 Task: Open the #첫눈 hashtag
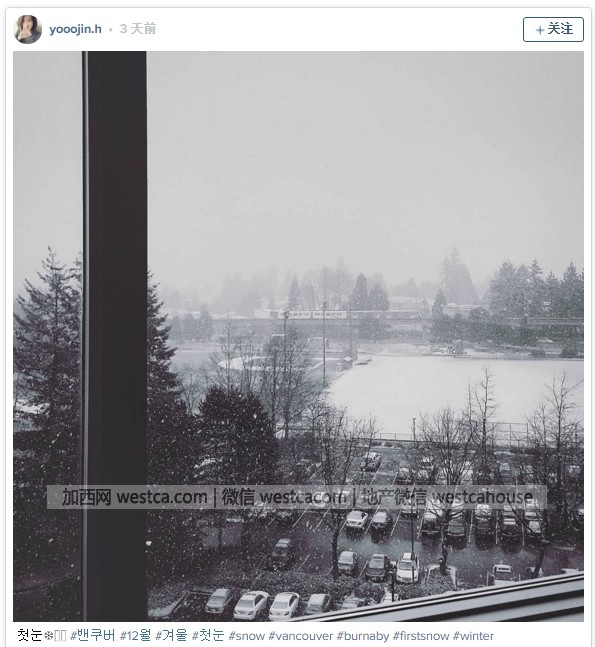(x=208, y=635)
